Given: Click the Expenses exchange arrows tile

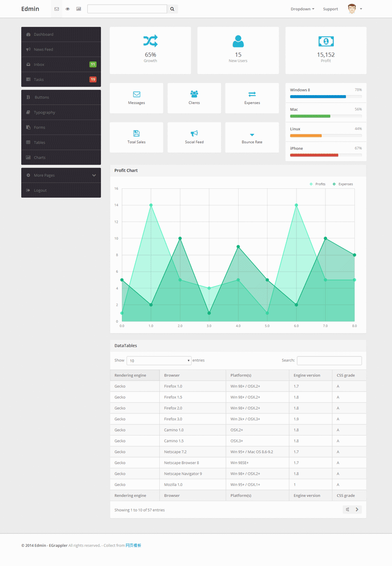Looking at the screenshot, I should point(252,98).
